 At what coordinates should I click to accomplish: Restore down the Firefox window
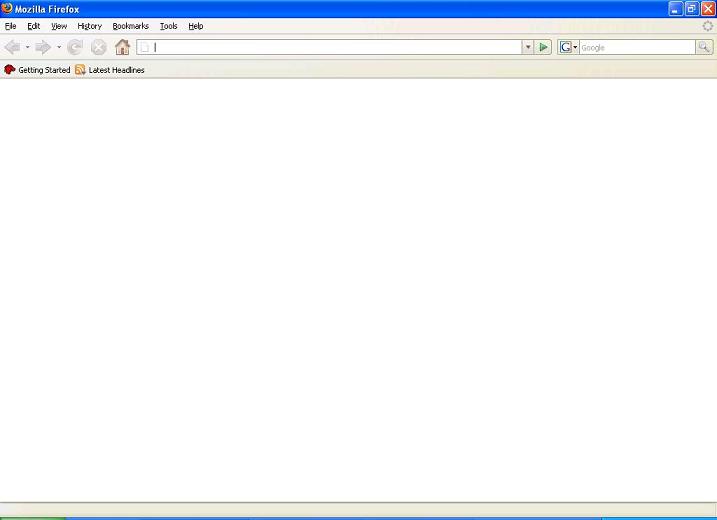(692, 9)
